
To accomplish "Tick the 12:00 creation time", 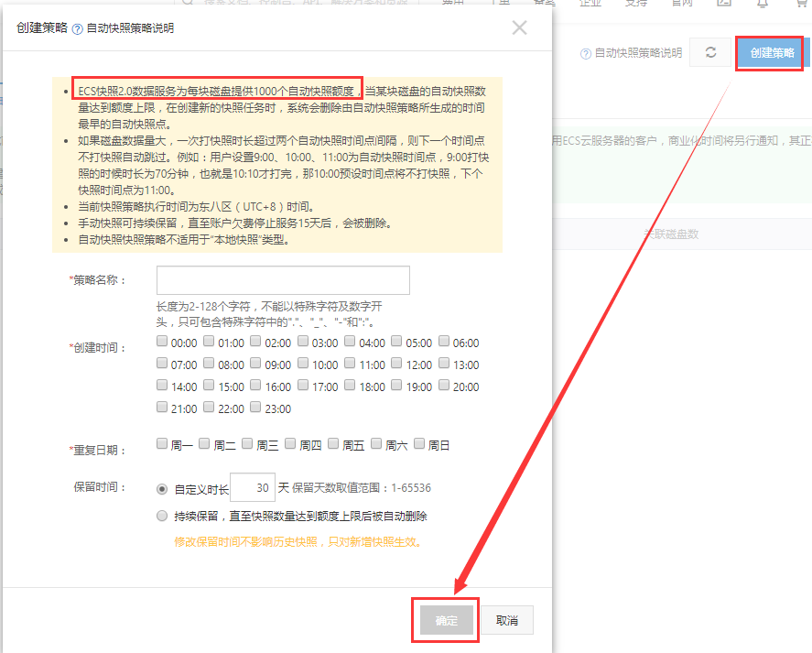I will 397,364.
